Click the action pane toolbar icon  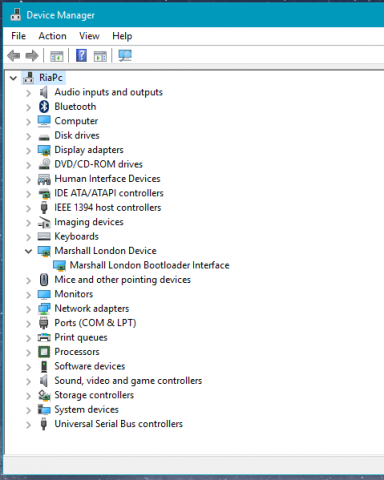100,56
